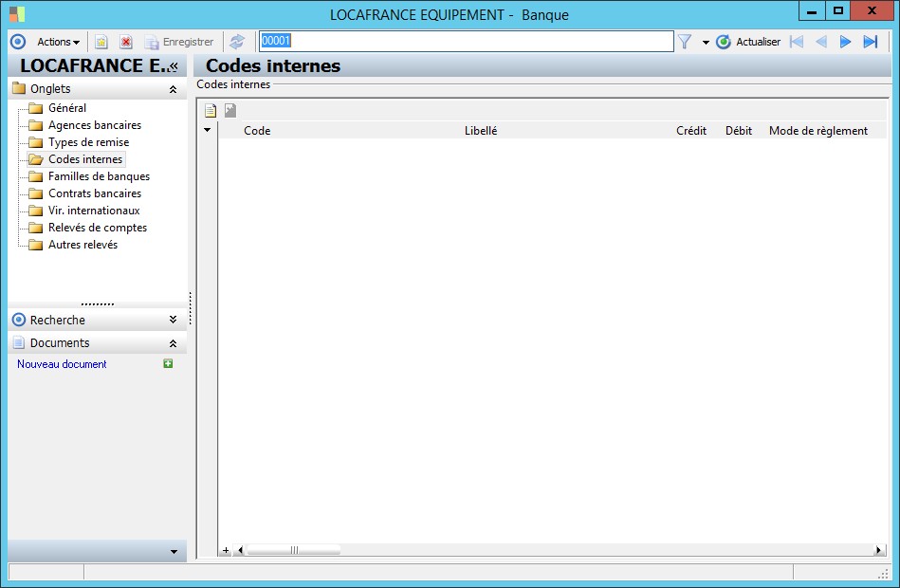The height and width of the screenshot is (588, 900).
Task: Open the Types de remise folder
Action: (x=88, y=142)
